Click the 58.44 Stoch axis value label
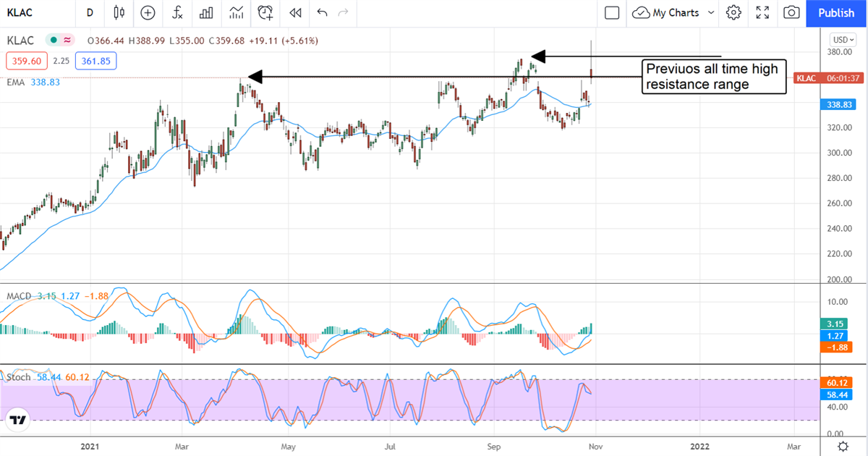The image size is (868, 456). tap(837, 394)
